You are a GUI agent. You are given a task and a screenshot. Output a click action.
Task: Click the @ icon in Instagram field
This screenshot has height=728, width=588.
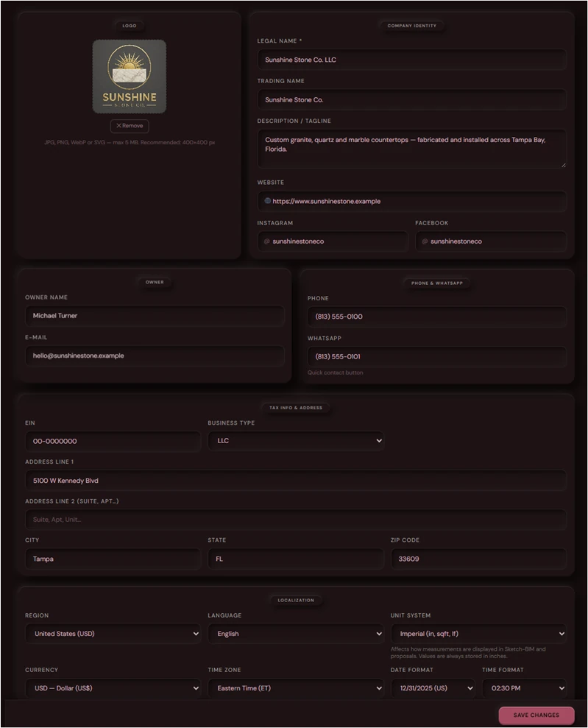267,241
